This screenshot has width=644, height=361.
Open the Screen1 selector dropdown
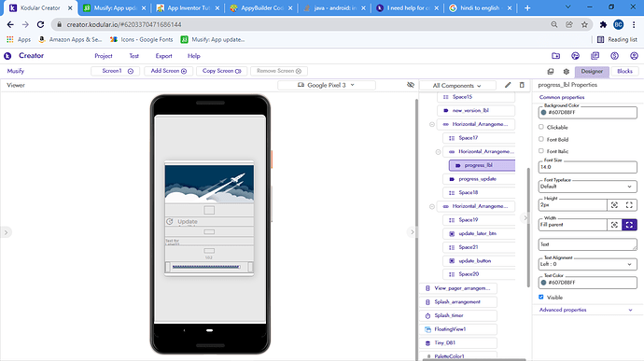(x=116, y=71)
